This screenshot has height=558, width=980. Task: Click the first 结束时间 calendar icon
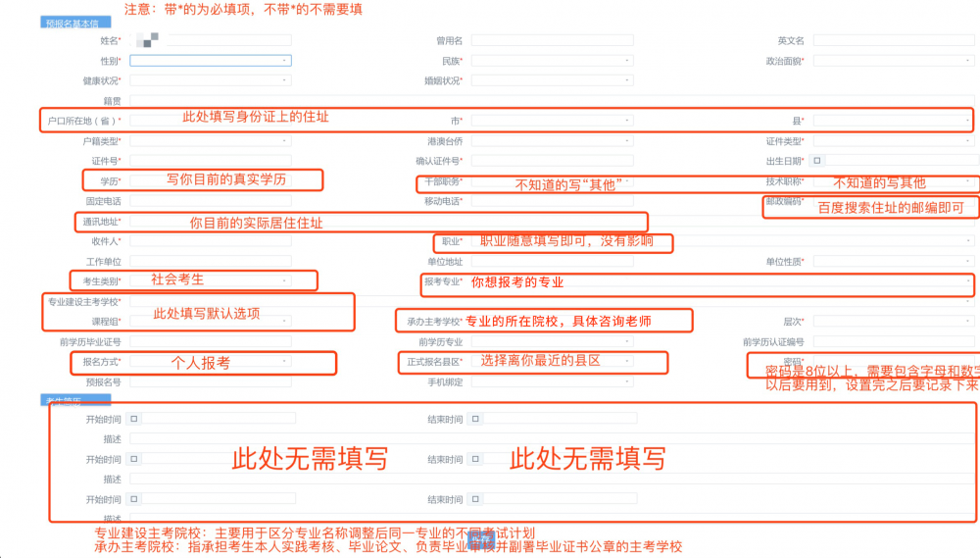click(x=476, y=419)
